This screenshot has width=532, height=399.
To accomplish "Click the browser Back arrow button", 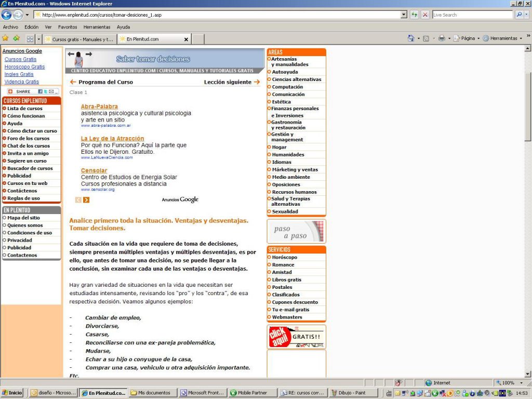I will point(7,15).
